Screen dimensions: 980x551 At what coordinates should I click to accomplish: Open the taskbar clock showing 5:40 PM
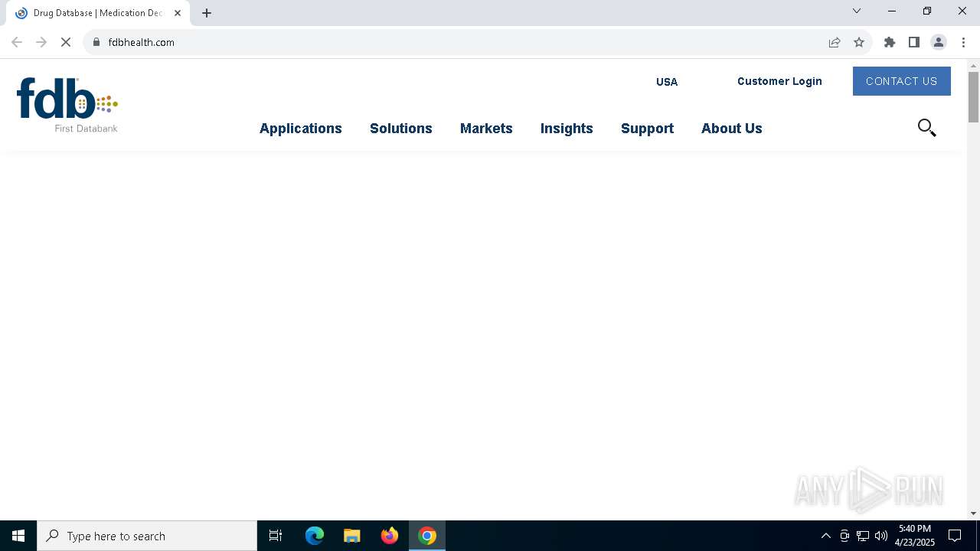point(915,536)
